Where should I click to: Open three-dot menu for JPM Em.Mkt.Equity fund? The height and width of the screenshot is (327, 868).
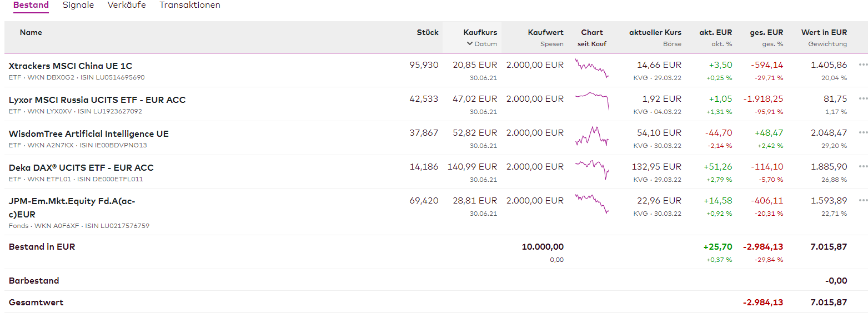pos(862,200)
